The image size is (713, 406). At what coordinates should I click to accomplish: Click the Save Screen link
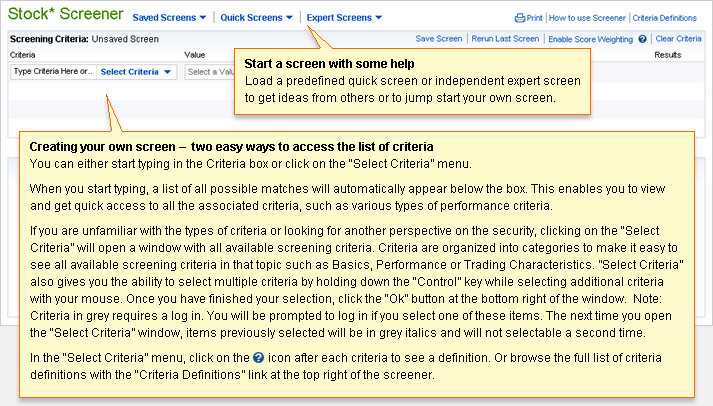[x=439, y=39]
